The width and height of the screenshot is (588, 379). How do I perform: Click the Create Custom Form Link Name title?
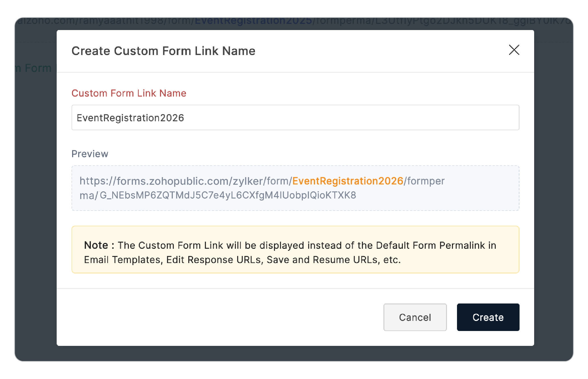(163, 51)
